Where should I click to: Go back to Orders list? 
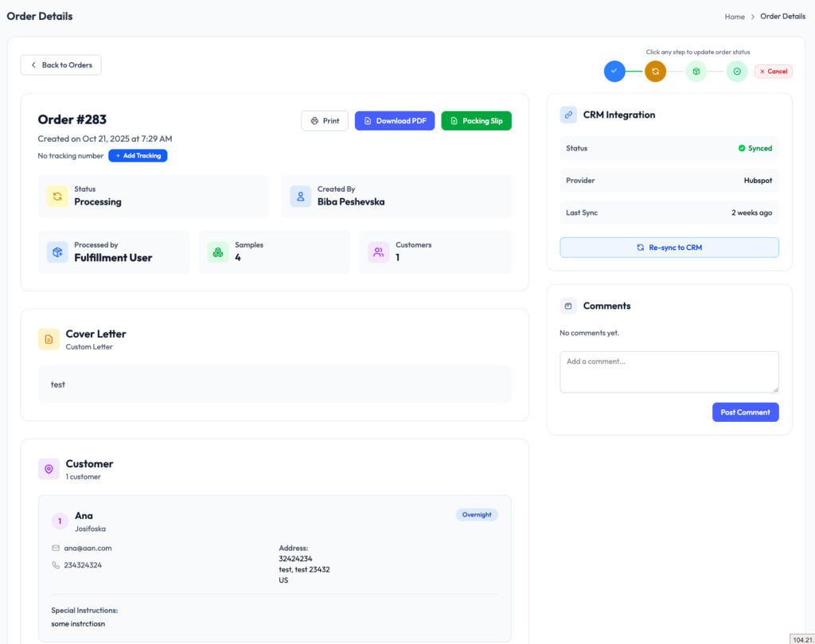pos(61,65)
